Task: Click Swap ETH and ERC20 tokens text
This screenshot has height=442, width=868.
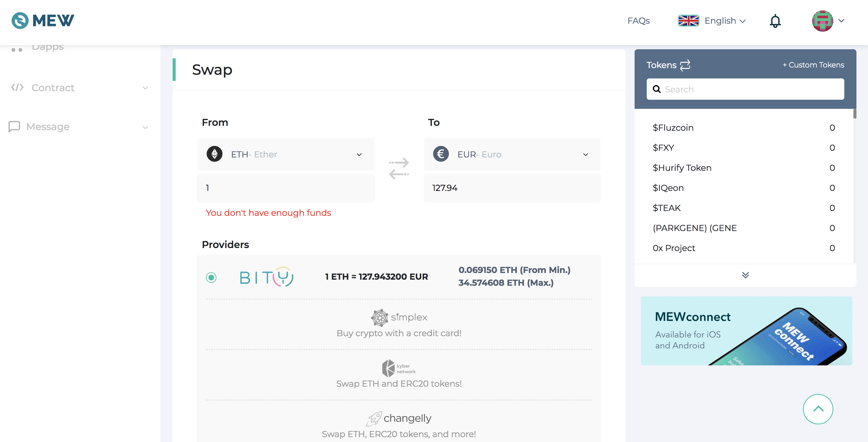Action: coord(399,384)
